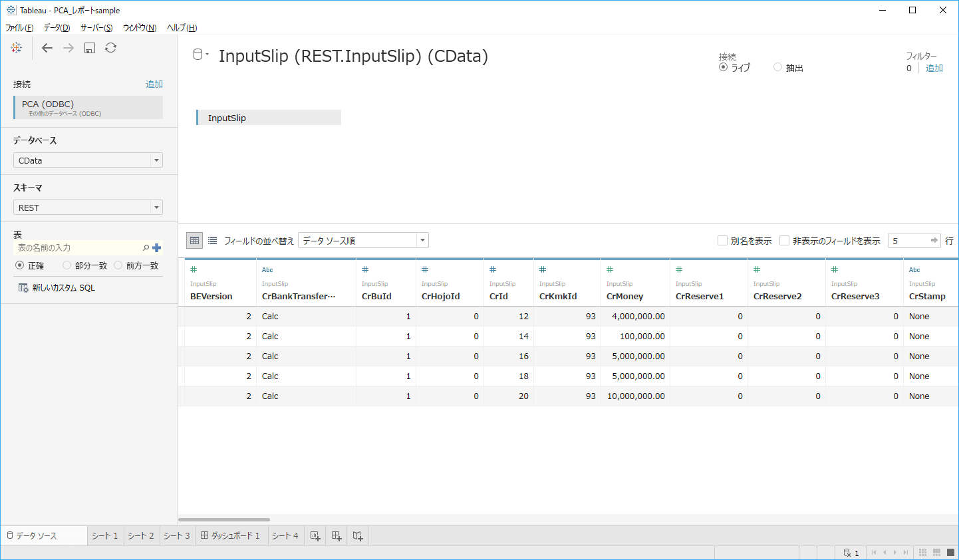Viewport: 959px width, 560px height.
Task: Click the back arrow in toolbar
Action: 47,48
